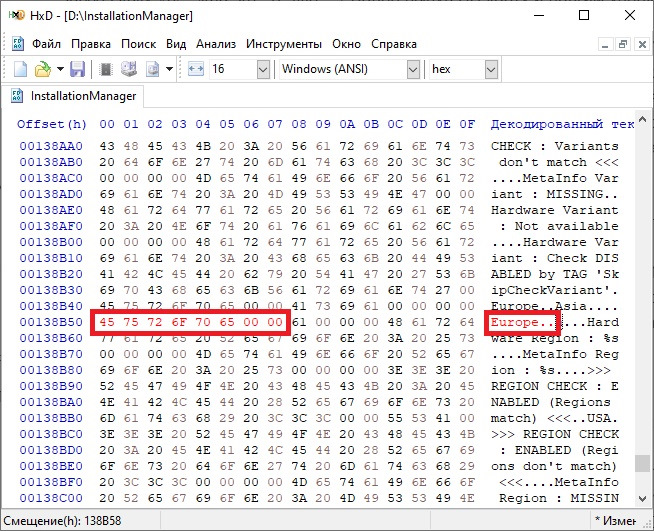The height and width of the screenshot is (531, 654).
Task: Click the Open file folder icon
Action: 43,69
